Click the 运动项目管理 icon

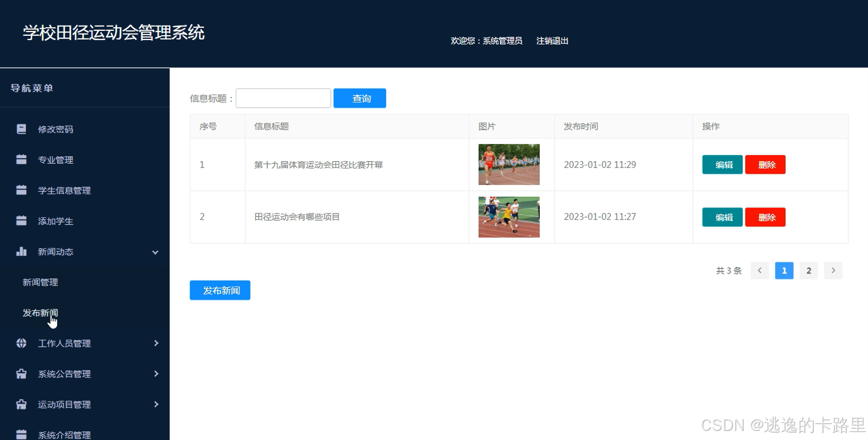(21, 404)
